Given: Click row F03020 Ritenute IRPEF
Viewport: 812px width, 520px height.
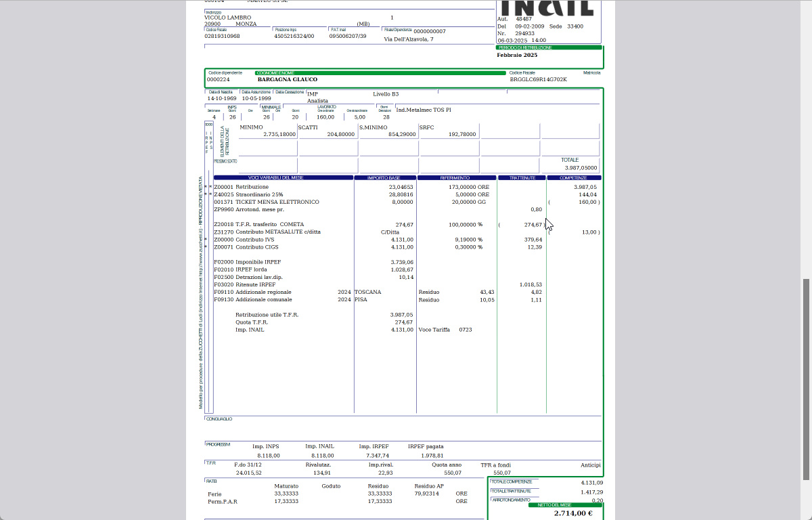Looking at the screenshot, I should click(x=407, y=284).
